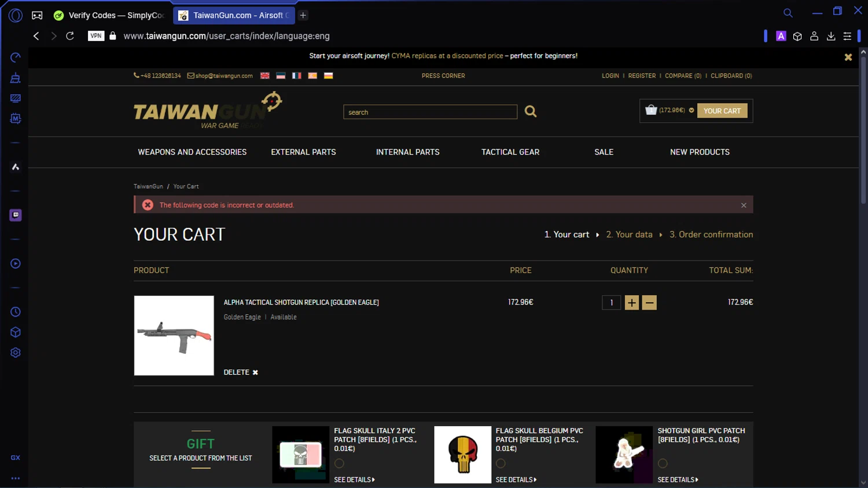
Task: Select Flag Skull Belgium patch gift
Action: click(501, 463)
